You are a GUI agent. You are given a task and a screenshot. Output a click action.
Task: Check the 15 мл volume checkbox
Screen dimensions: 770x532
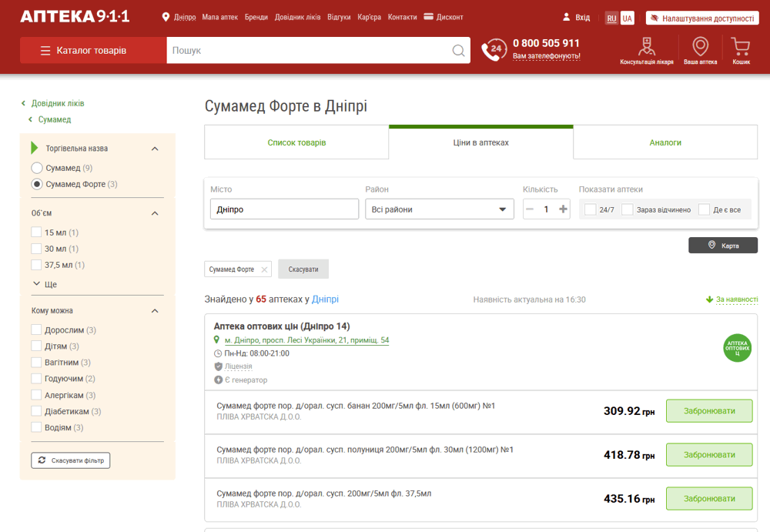pos(36,233)
